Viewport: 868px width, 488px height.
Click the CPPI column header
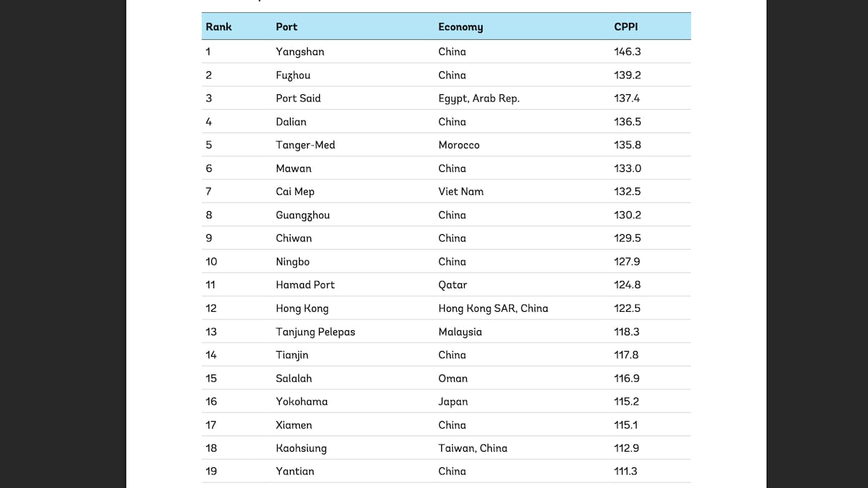(625, 27)
